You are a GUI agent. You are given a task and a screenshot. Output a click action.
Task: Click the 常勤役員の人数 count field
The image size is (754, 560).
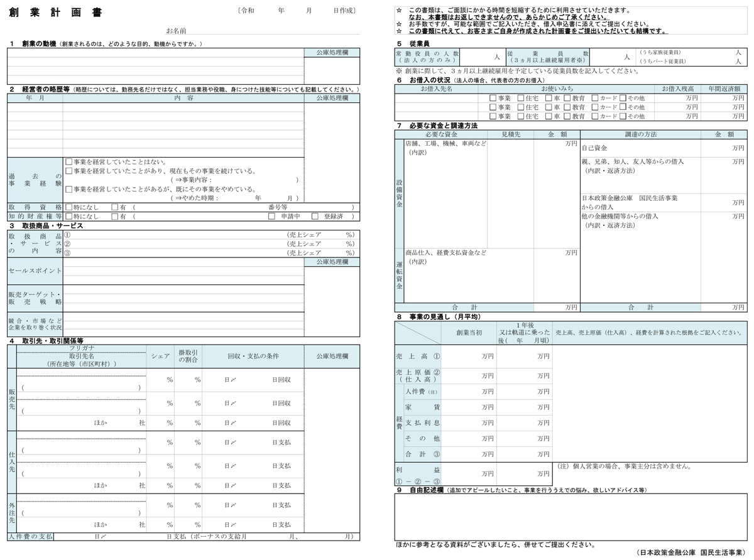pos(483,57)
